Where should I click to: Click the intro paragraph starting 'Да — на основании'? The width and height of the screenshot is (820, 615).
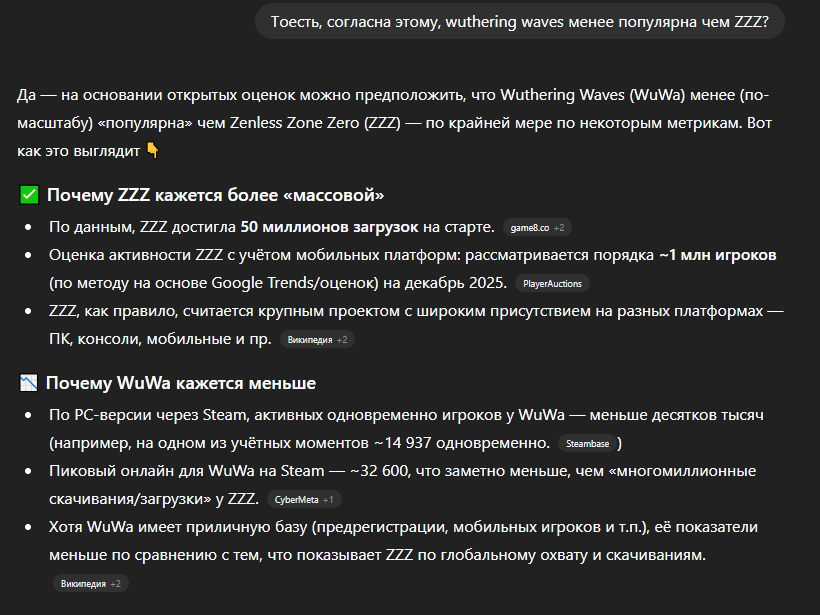tap(394, 123)
